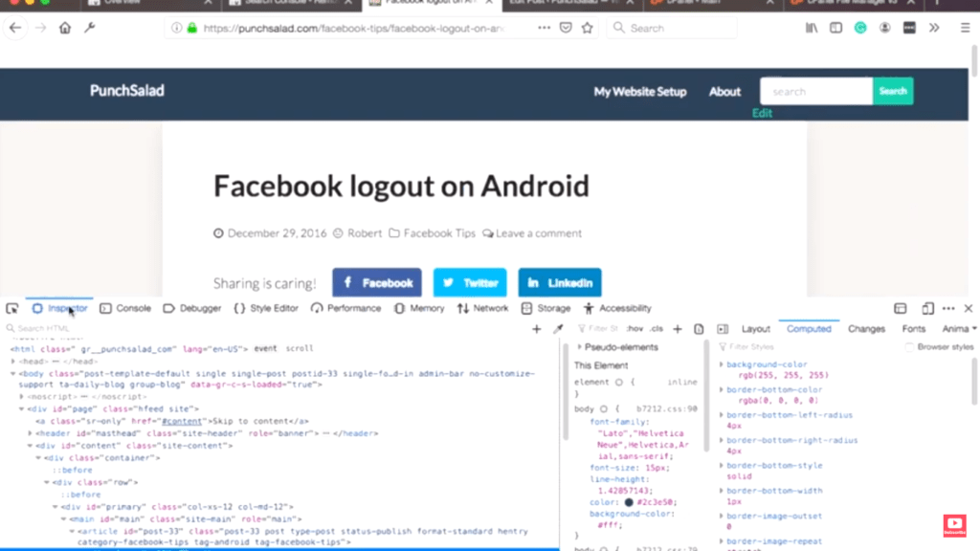Collapse the div id page node
Screen dimensions: 980x551
[x=22, y=408]
